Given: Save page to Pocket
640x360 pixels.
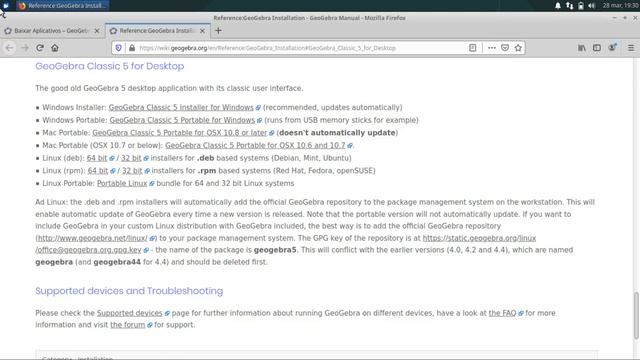Looking at the screenshot, I should 505,48.
